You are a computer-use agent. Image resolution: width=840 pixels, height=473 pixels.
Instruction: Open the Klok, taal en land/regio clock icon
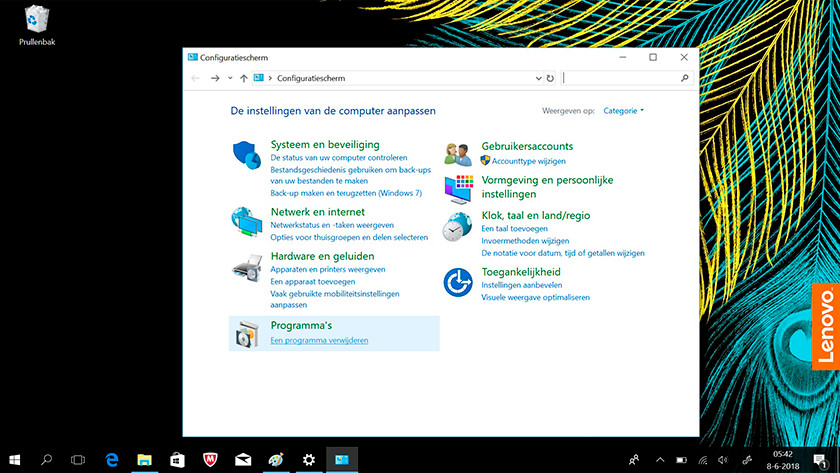point(457,226)
